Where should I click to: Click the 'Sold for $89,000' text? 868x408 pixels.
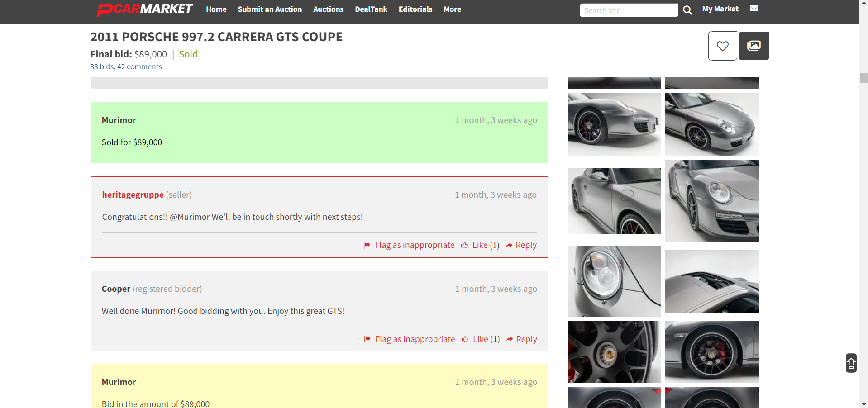click(x=132, y=142)
